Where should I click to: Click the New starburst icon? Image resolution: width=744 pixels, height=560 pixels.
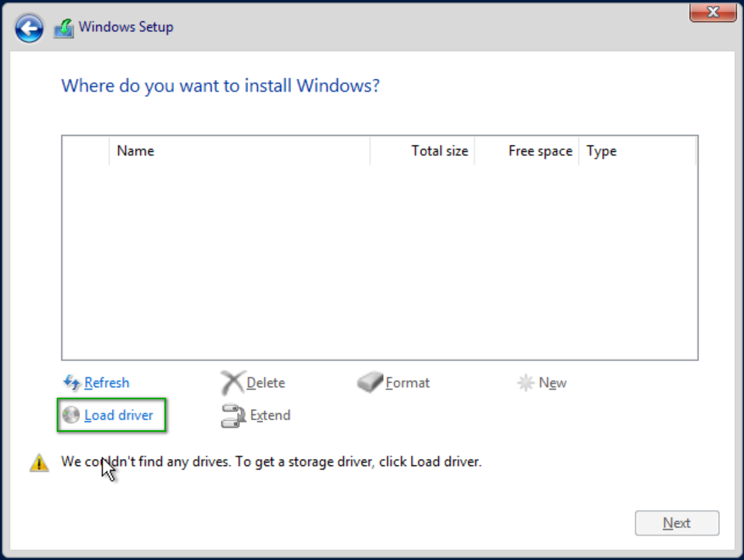pos(525,383)
